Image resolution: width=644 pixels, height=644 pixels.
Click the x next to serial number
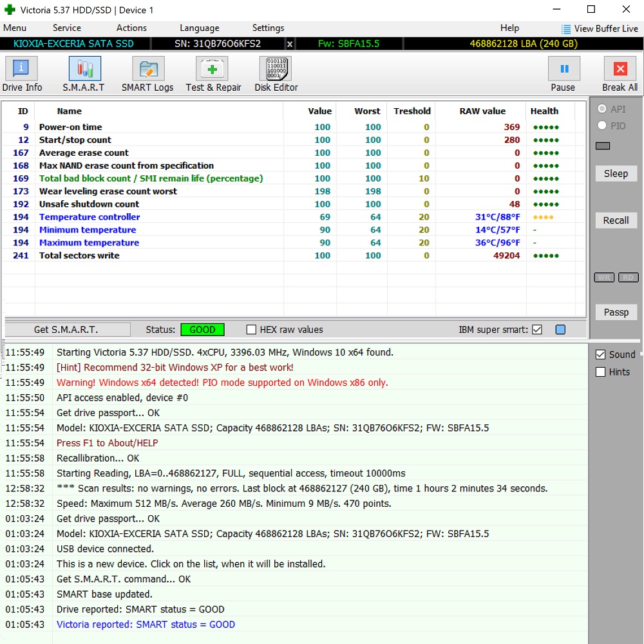tap(290, 44)
